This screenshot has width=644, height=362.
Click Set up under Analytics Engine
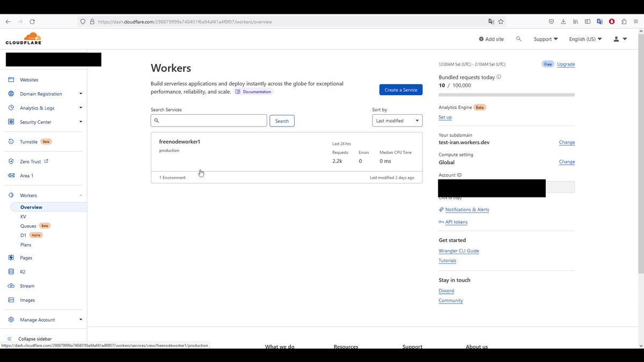(x=445, y=117)
